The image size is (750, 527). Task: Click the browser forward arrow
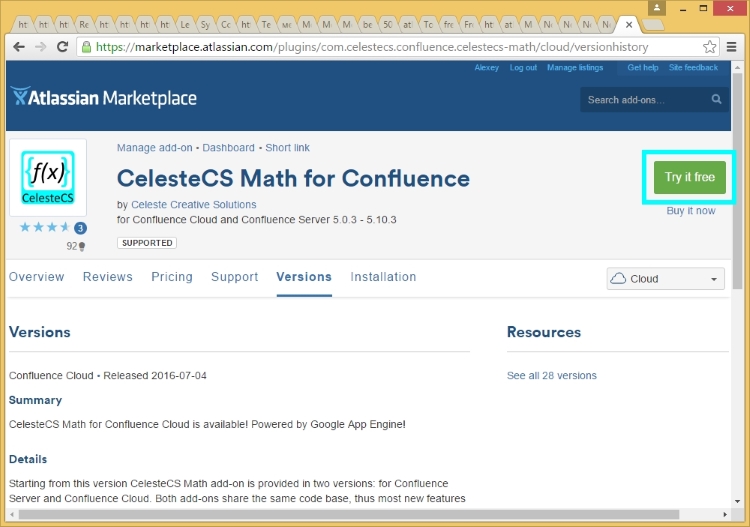click(x=41, y=47)
